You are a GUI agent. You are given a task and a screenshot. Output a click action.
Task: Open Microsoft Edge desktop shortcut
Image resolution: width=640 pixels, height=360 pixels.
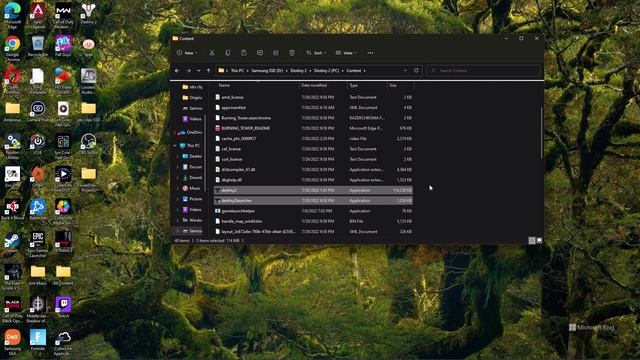pos(13,16)
